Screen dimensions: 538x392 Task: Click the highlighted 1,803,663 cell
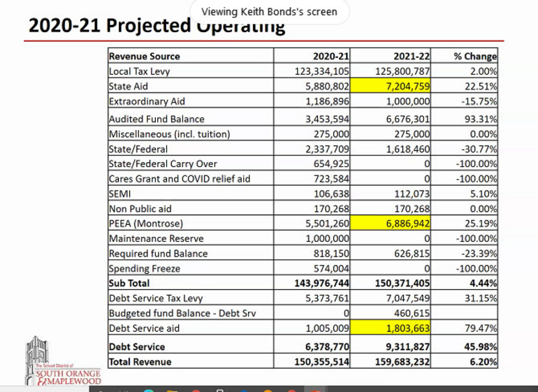(391, 328)
